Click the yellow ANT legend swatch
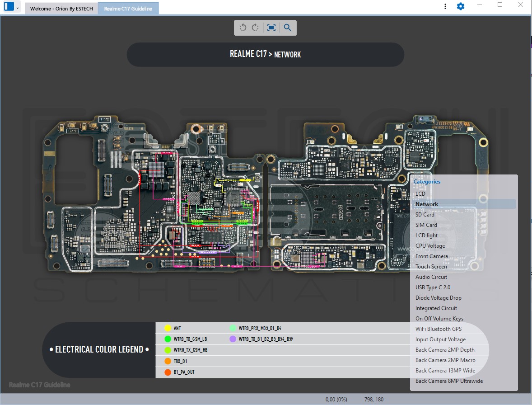Screen dimensions: 532x405 pyautogui.click(x=168, y=328)
